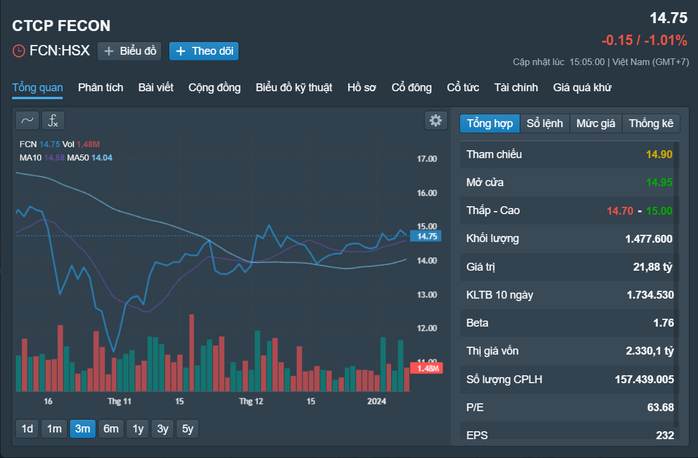Image resolution: width=698 pixels, height=458 pixels.
Task: Go to Biểu đồ kỹ thuật tab
Action: tap(294, 88)
